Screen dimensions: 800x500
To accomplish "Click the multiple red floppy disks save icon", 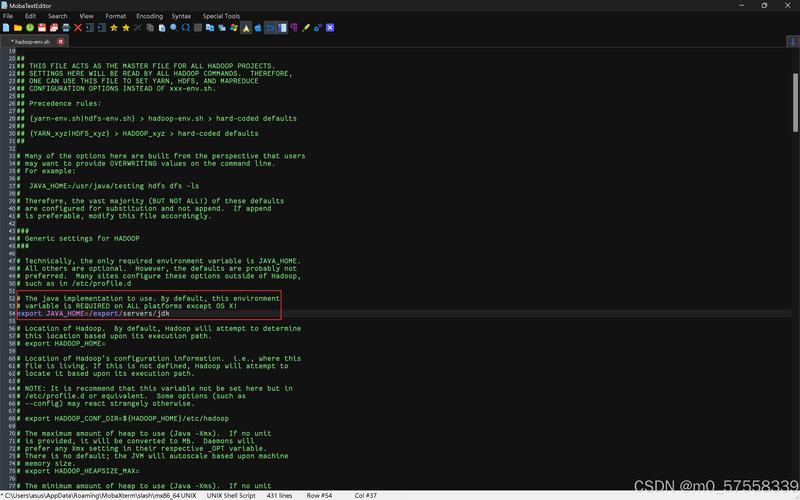I will [54, 28].
